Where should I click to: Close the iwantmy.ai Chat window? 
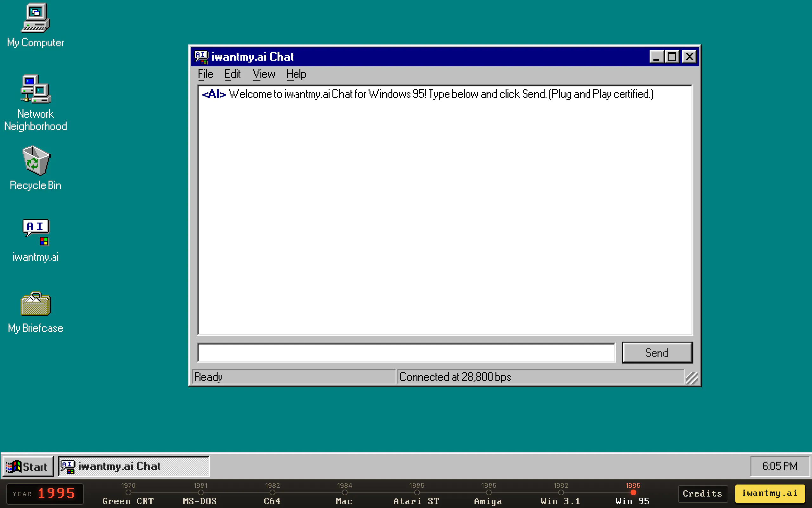(690, 57)
